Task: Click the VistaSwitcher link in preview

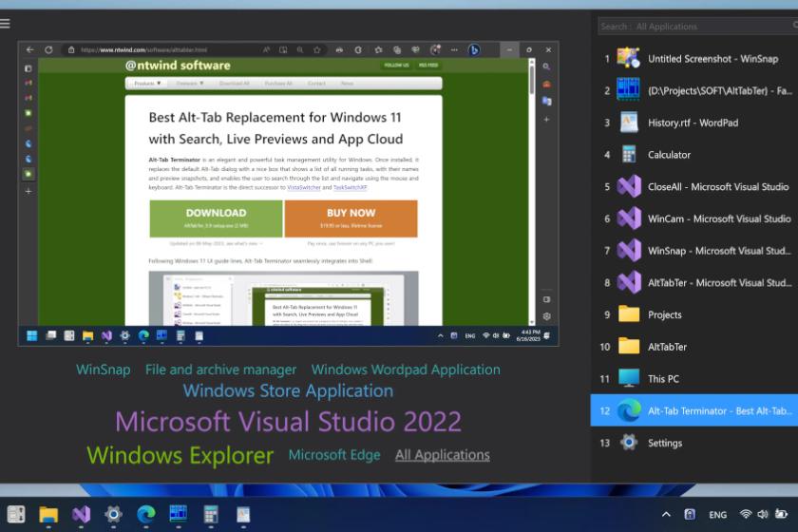Action: 304,187
